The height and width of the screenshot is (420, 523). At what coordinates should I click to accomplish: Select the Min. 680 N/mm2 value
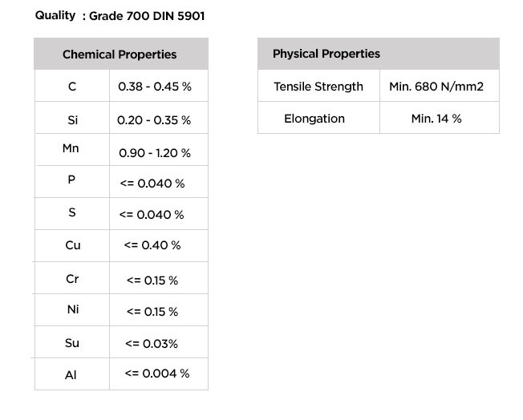(436, 87)
